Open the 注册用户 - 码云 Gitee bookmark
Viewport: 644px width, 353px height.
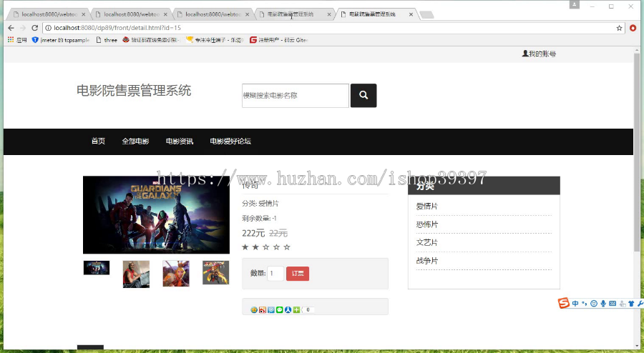pyautogui.click(x=279, y=40)
